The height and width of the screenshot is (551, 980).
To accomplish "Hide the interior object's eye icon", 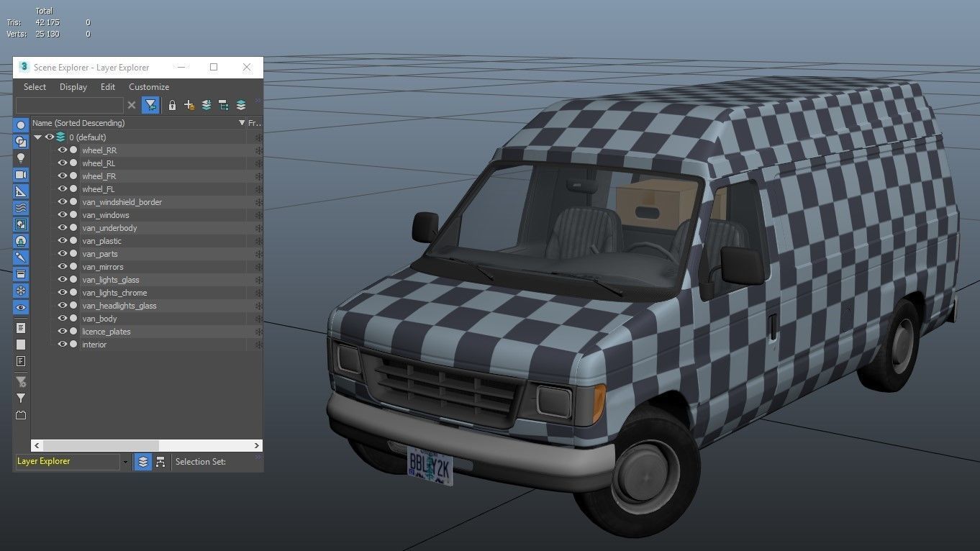I will click(63, 345).
